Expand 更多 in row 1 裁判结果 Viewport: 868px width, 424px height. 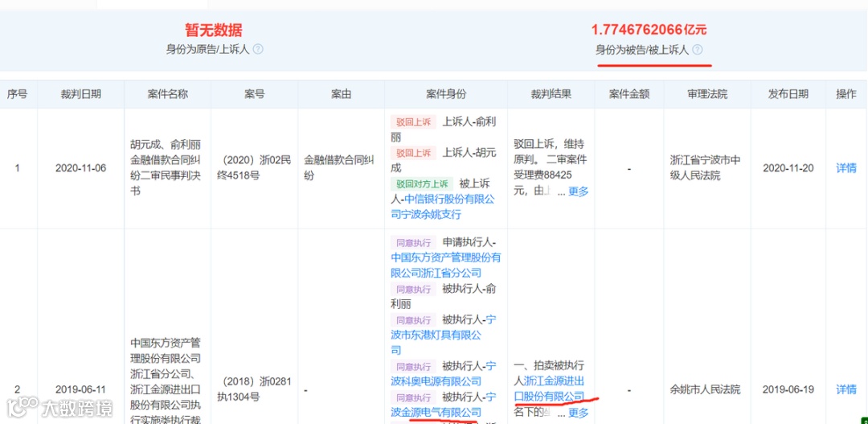pyautogui.click(x=579, y=191)
